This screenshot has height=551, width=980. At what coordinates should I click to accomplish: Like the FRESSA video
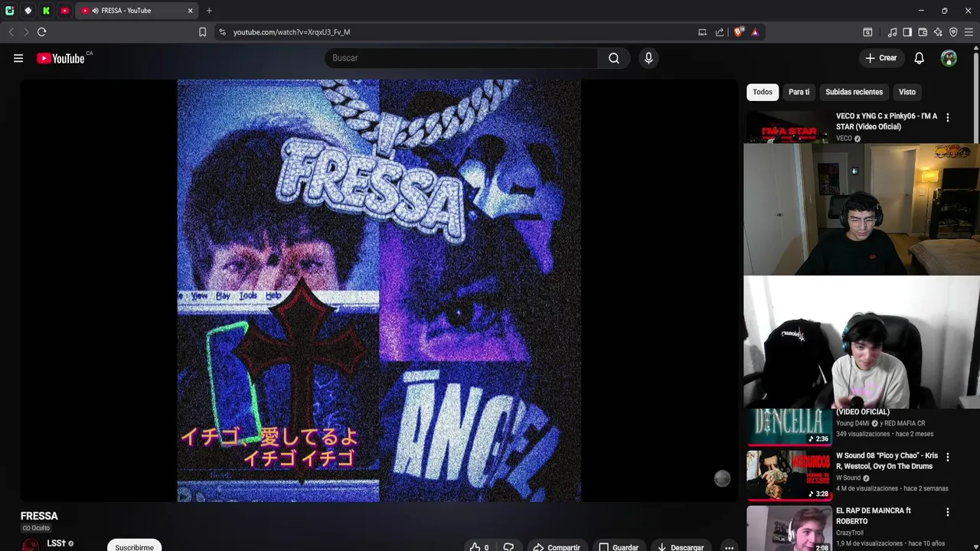[479, 547]
